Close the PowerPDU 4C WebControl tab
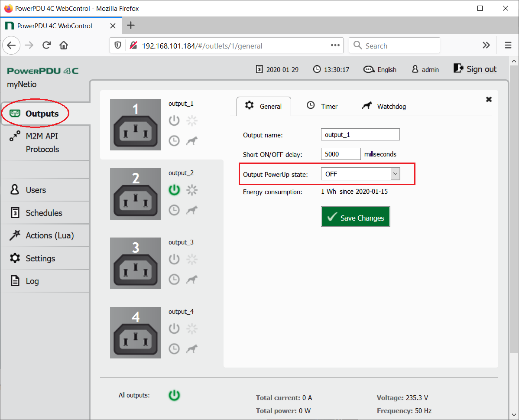The height and width of the screenshot is (420, 519). [113, 26]
